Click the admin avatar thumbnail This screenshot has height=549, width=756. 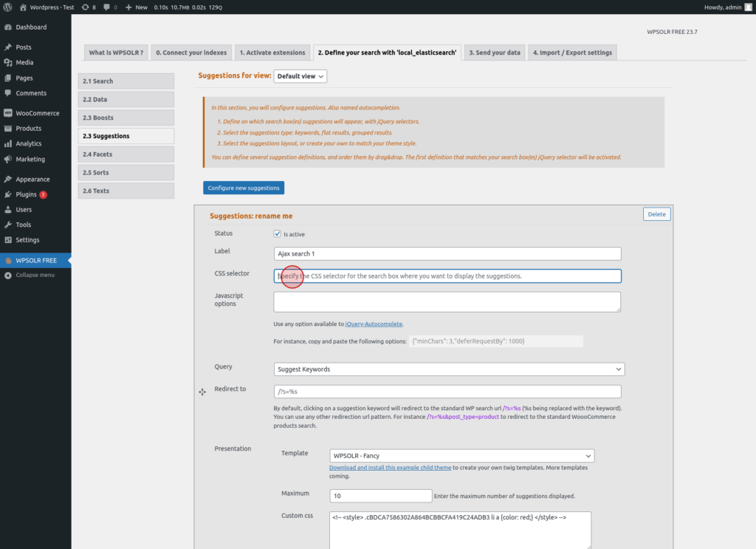(x=749, y=7)
